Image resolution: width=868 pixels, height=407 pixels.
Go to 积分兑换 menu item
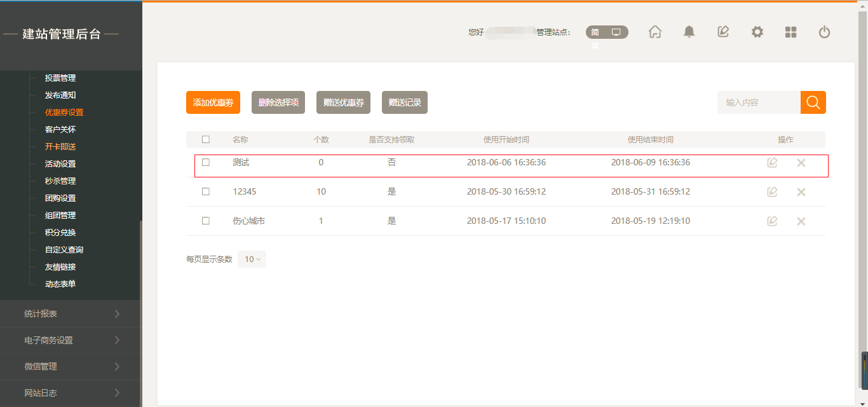60,233
